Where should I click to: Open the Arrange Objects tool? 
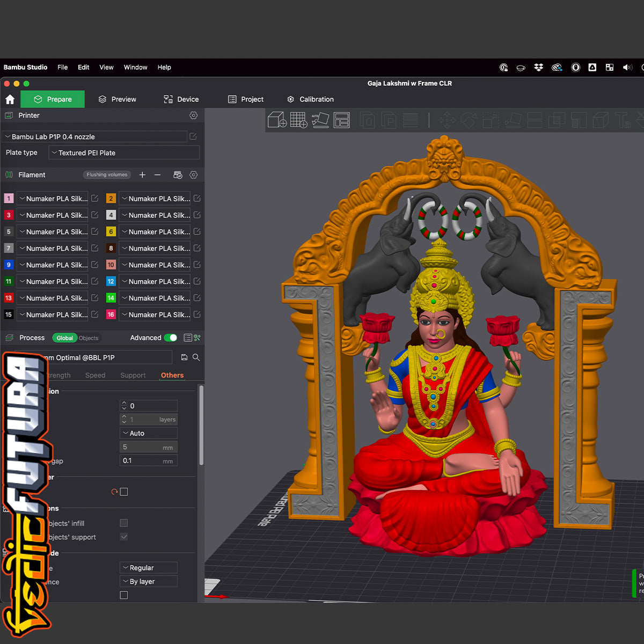pyautogui.click(x=342, y=120)
